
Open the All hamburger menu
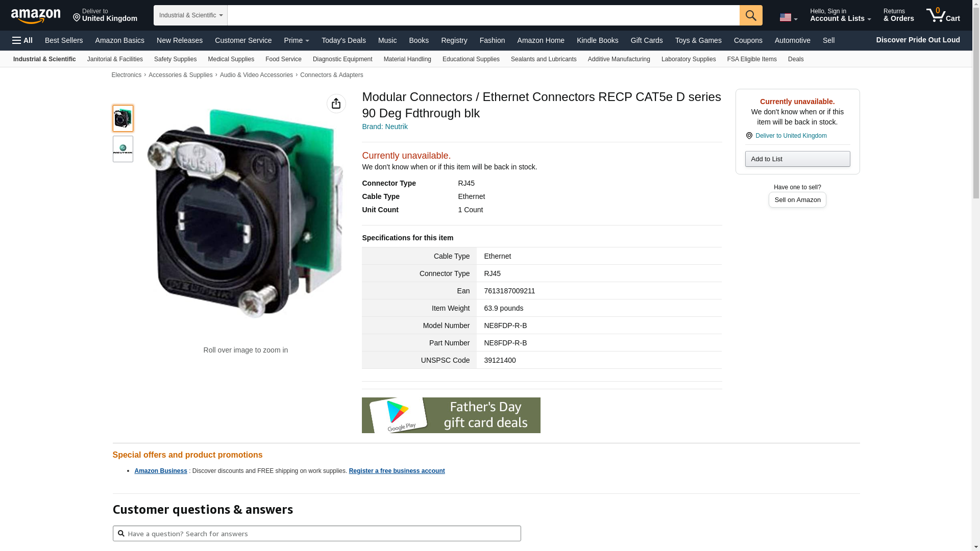point(22,40)
